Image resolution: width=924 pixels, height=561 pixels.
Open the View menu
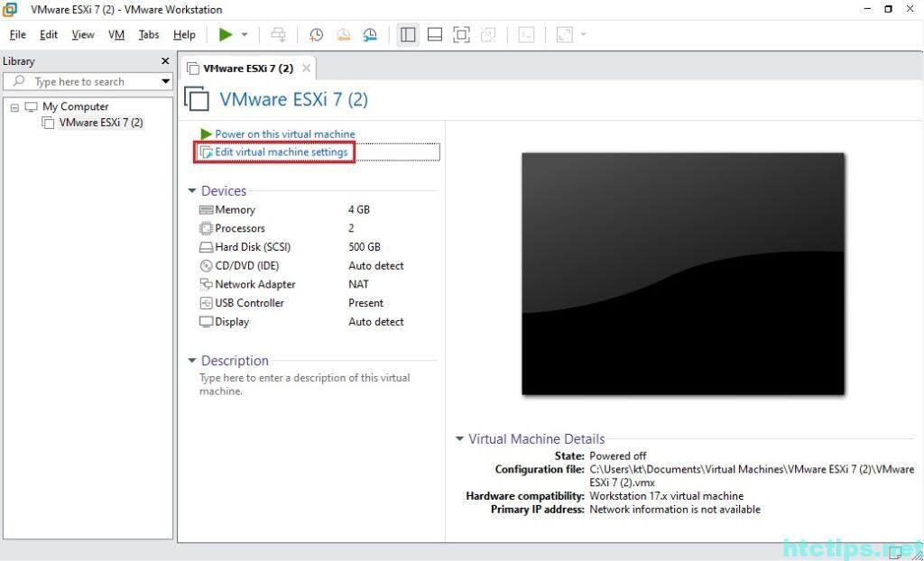tap(83, 35)
